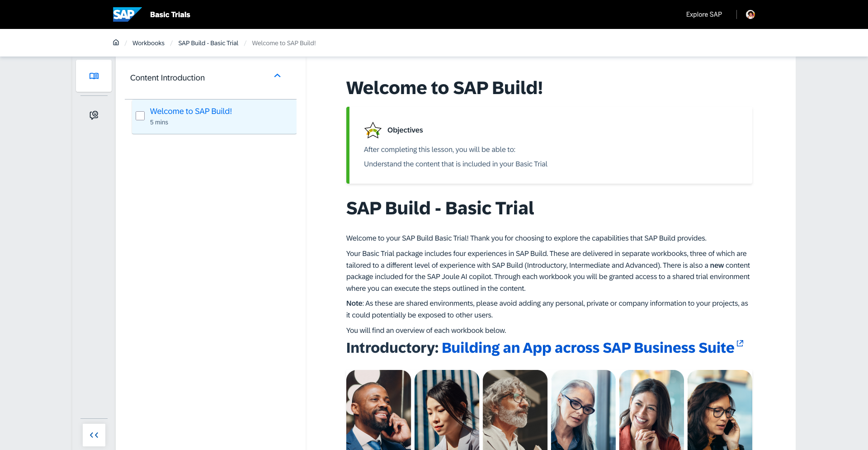Click the 5 mins duration label
The image size is (868, 450).
pos(159,122)
